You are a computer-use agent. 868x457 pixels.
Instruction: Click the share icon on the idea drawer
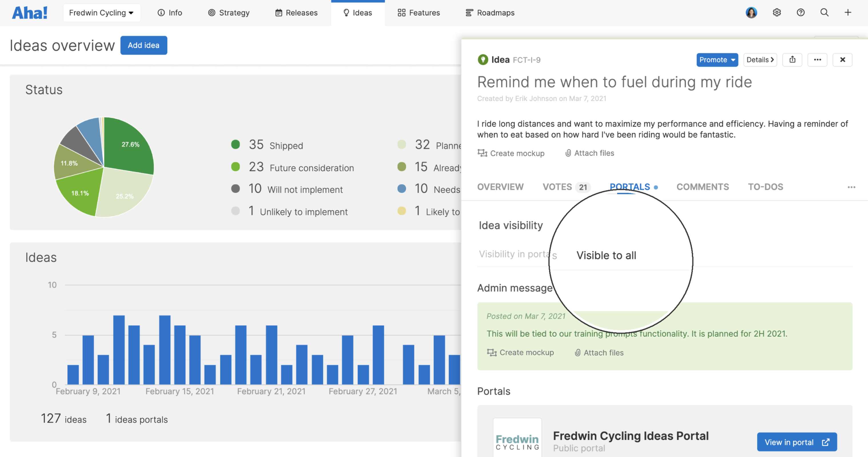[x=793, y=60]
